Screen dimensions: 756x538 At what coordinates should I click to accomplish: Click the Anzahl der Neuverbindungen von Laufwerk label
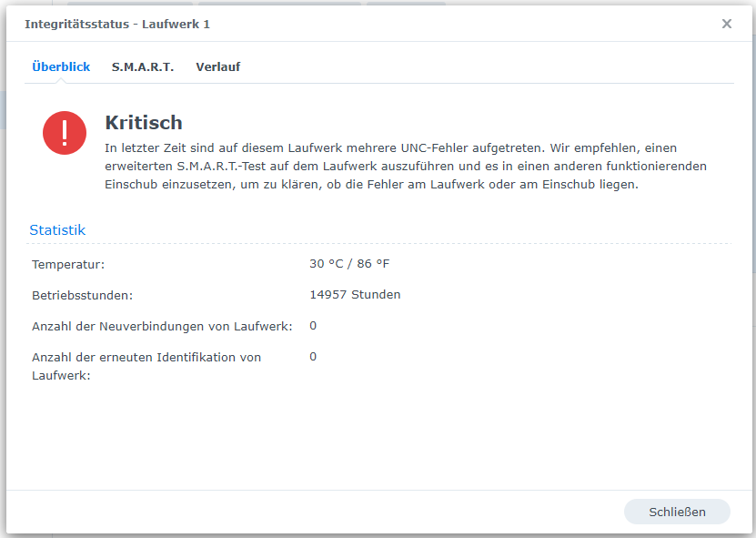point(162,327)
